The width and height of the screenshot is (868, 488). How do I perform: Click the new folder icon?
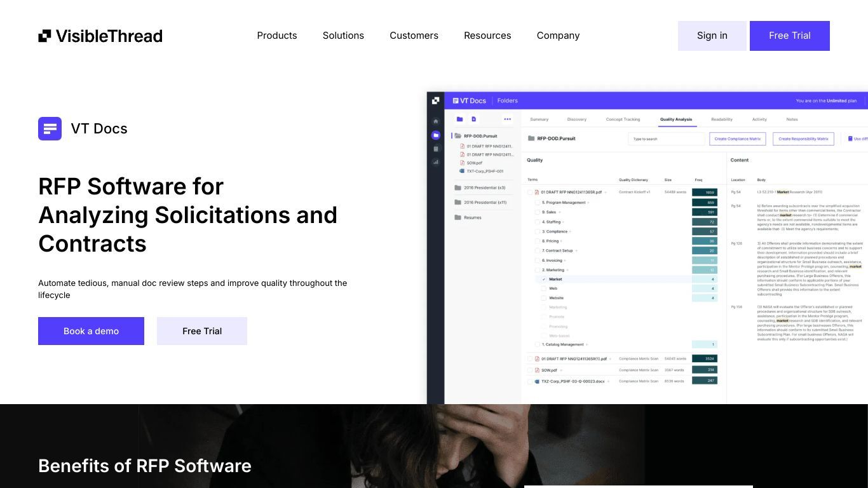(x=459, y=119)
